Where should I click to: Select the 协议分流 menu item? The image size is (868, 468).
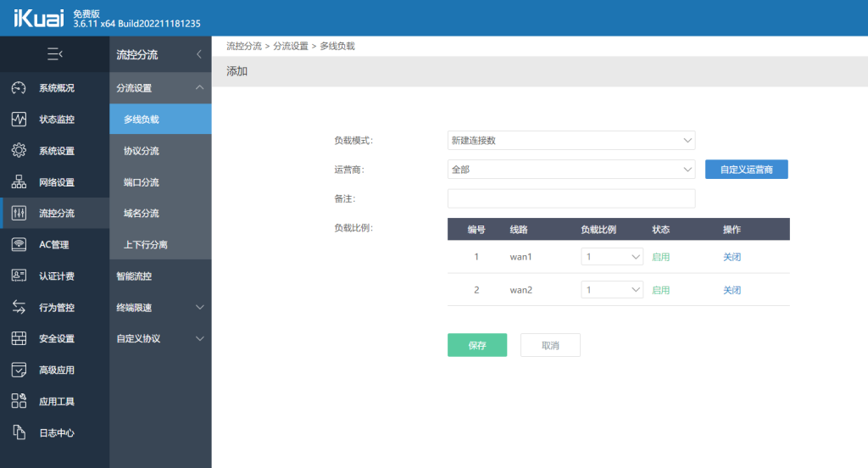[x=160, y=151]
